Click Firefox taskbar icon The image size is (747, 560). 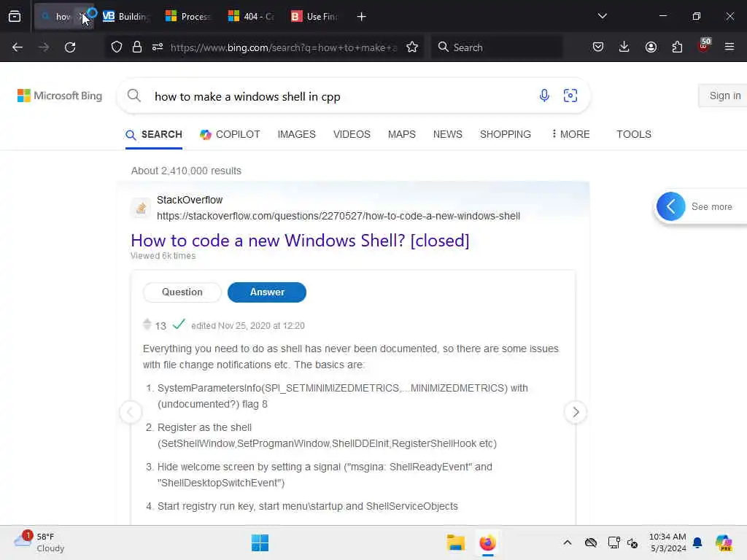487,542
